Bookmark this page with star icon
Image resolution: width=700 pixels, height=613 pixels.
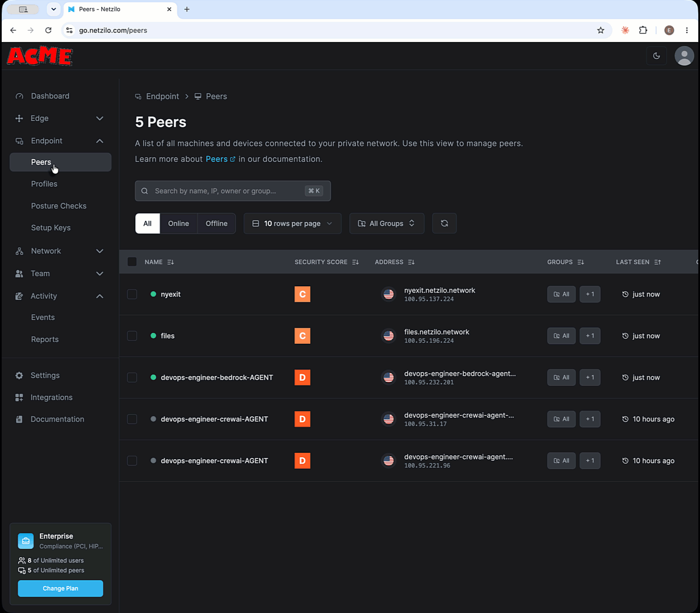pyautogui.click(x=601, y=30)
